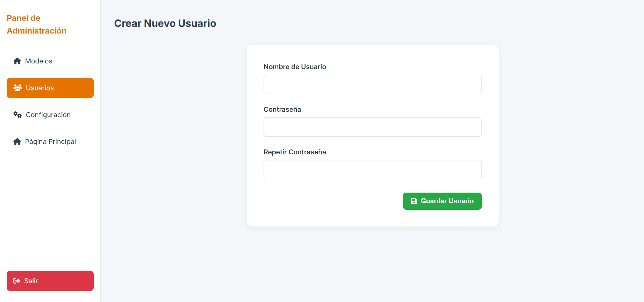Click the Panel de Administración title
This screenshot has width=644, height=302.
click(x=37, y=24)
